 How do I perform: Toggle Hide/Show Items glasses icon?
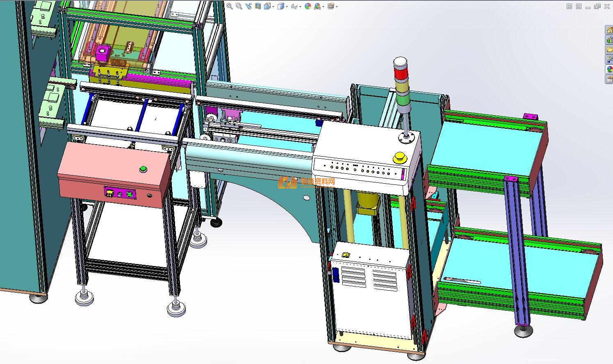[294, 6]
